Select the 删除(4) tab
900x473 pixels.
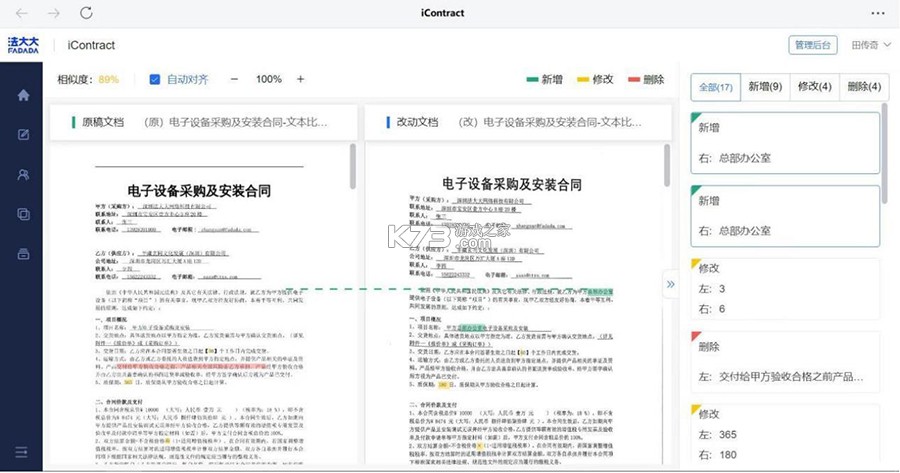pos(864,87)
